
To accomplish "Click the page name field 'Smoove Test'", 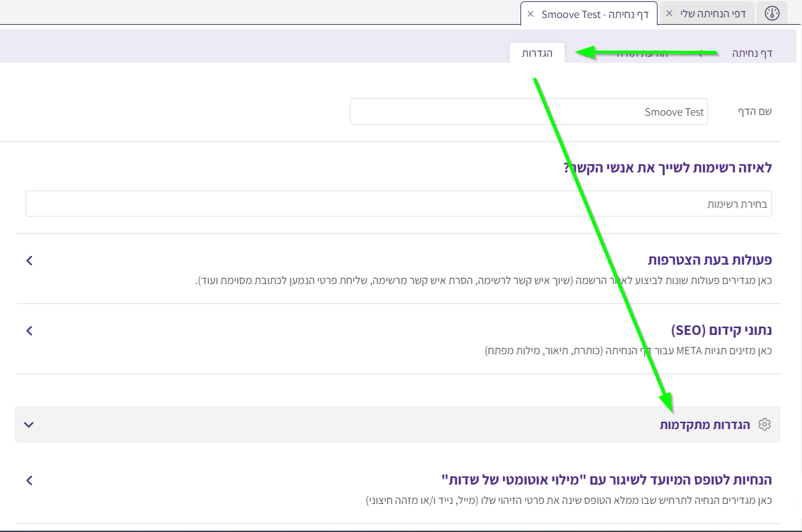I will tap(528, 112).
